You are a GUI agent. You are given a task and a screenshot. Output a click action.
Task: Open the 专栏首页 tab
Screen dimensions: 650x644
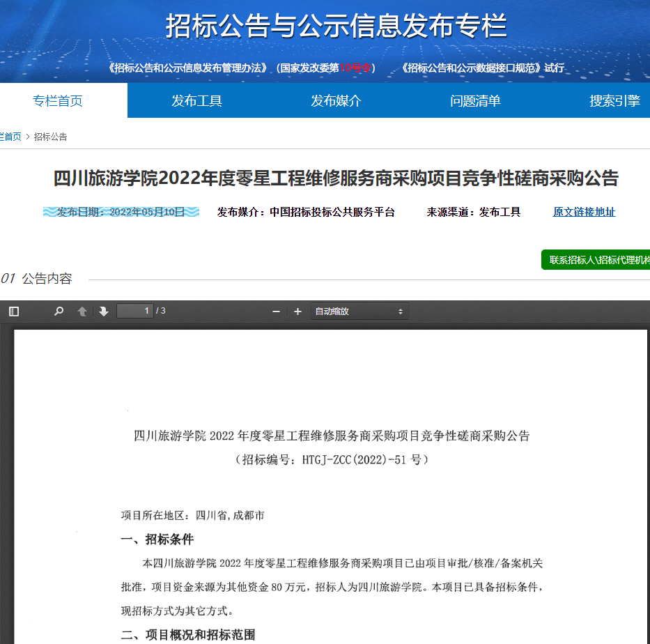[x=58, y=101]
